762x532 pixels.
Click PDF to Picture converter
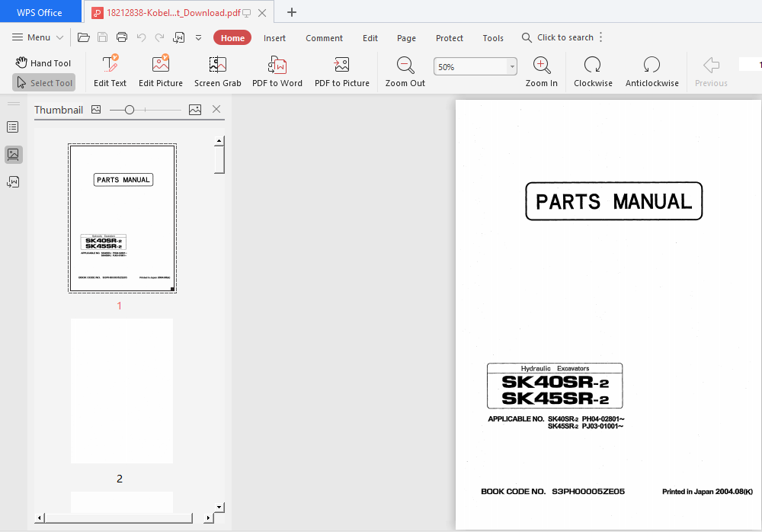click(x=342, y=71)
